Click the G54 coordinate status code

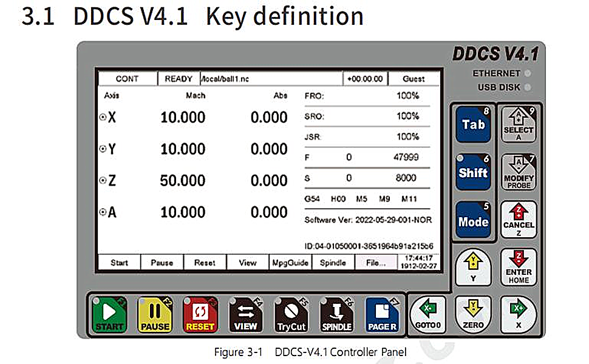coord(312,198)
